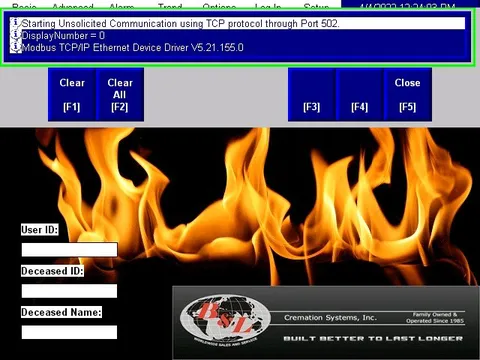Click the 'Built Better To Last Longer' slogan
480x360 pixels.
[373, 339]
